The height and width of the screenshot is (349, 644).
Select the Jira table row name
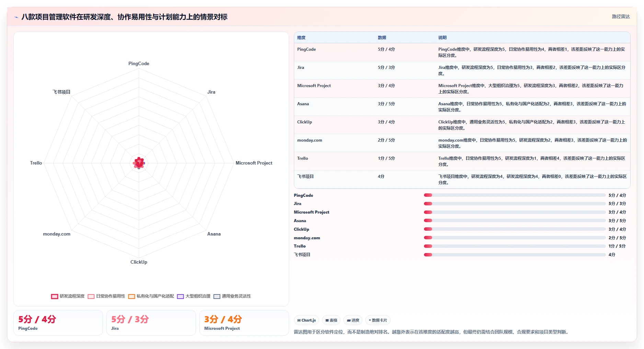(301, 68)
